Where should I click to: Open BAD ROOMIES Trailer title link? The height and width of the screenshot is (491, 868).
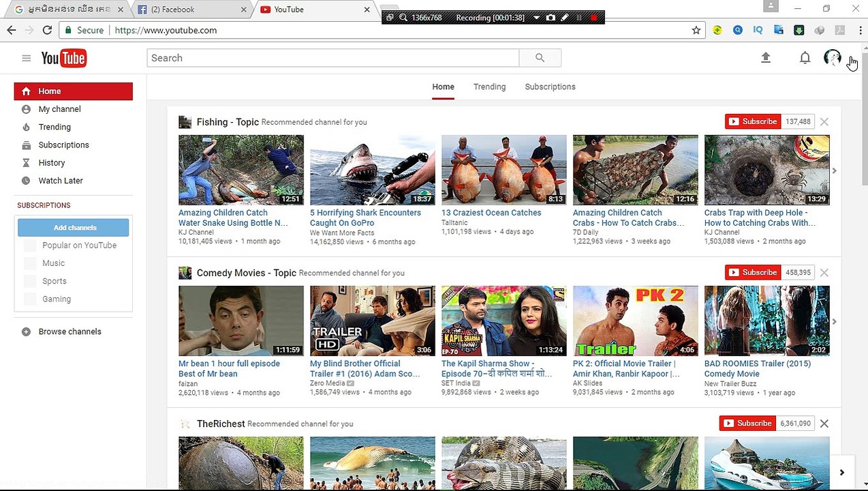pos(758,369)
